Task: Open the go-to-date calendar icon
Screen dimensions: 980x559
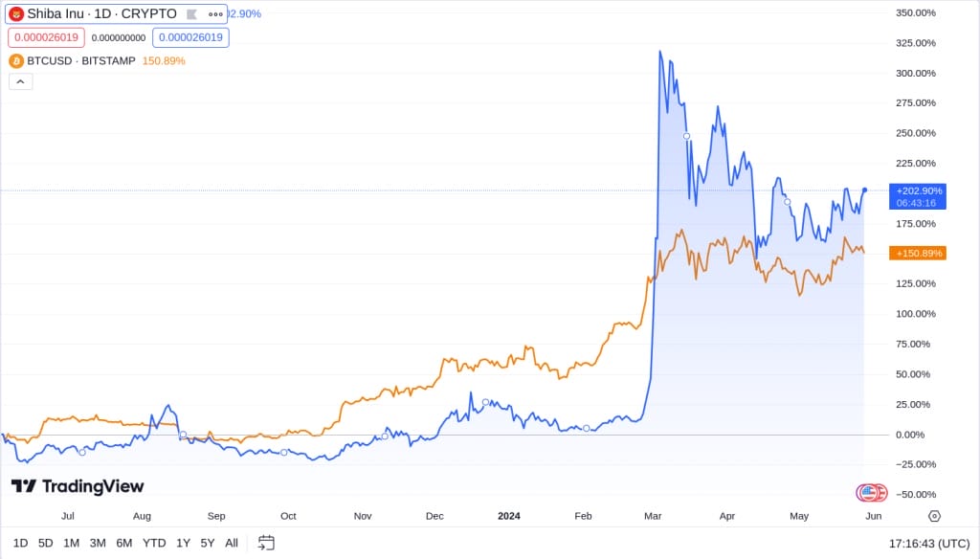Action: click(x=265, y=542)
